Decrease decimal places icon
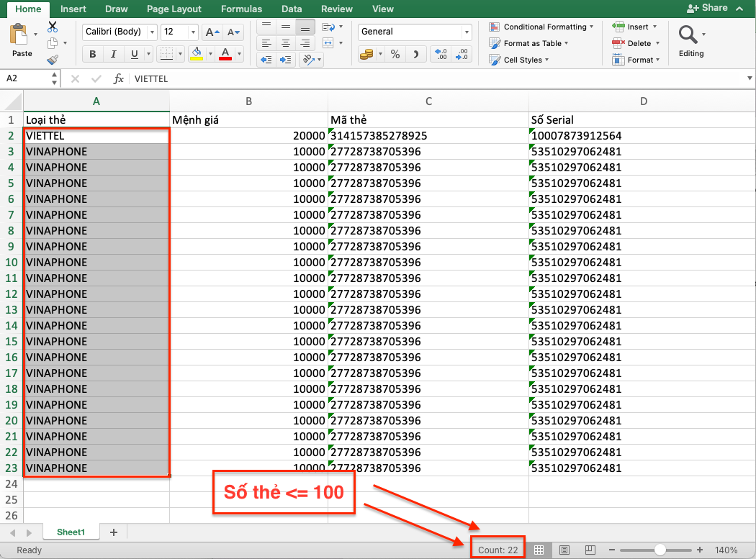The image size is (756, 559). point(462,54)
